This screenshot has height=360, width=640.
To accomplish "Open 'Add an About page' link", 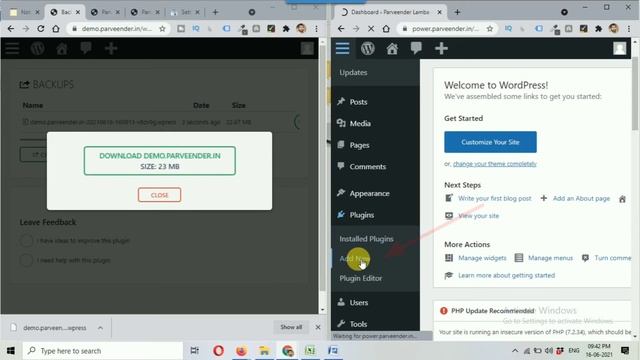I will [581, 198].
